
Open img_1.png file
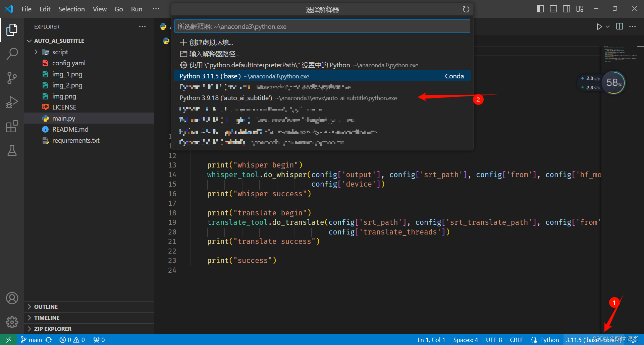point(89,74)
